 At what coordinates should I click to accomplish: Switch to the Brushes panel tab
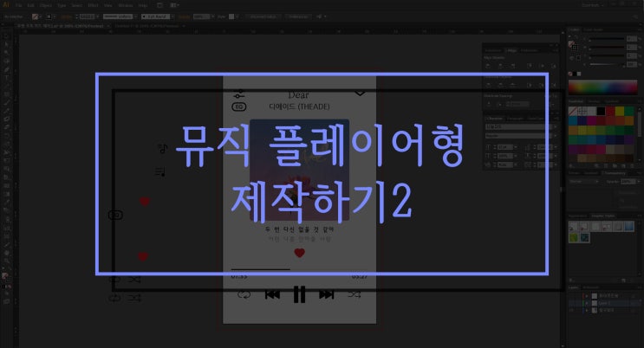(594, 101)
